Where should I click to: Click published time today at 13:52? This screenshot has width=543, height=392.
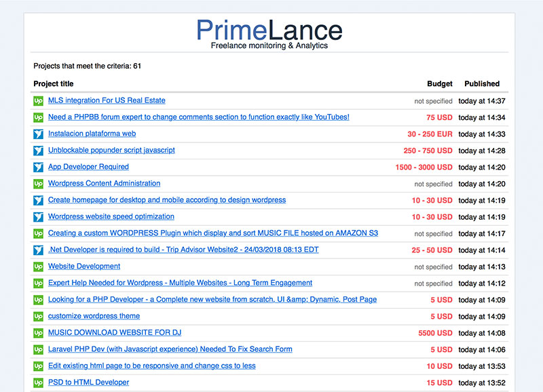(x=482, y=383)
